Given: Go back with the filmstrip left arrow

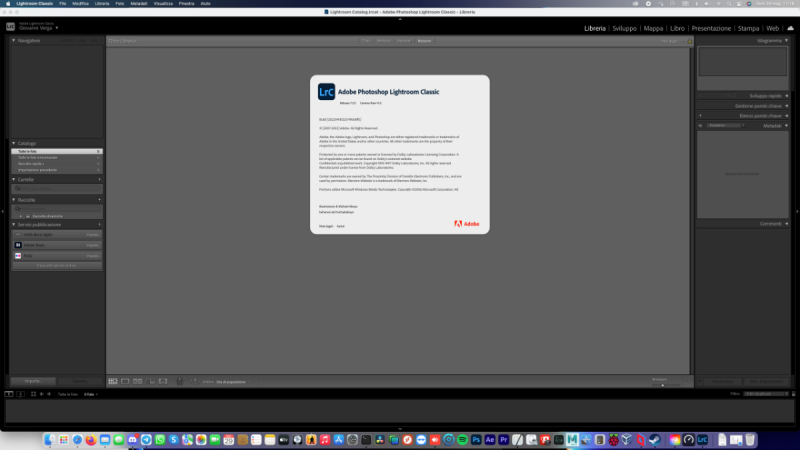Looking at the screenshot, I should (x=42, y=394).
